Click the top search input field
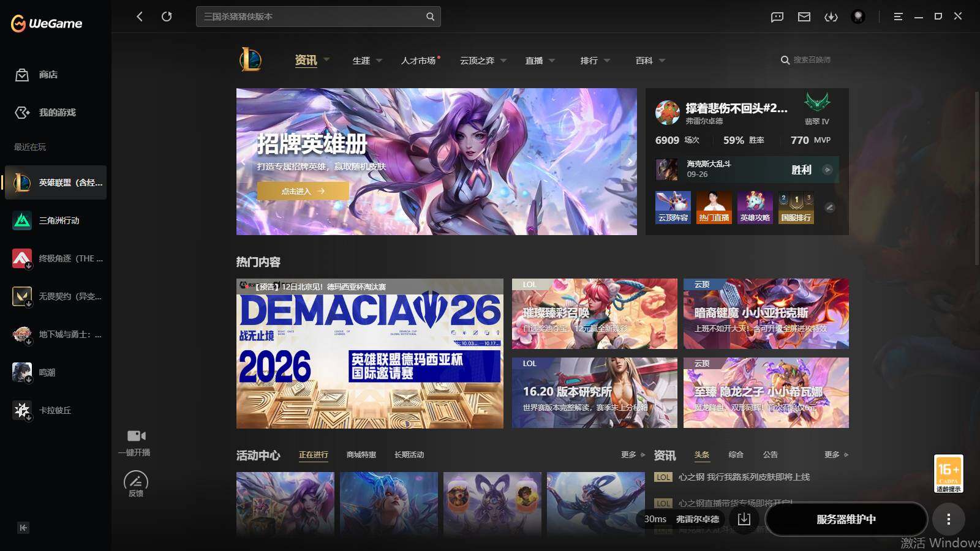This screenshot has width=980, height=551. coord(318,17)
